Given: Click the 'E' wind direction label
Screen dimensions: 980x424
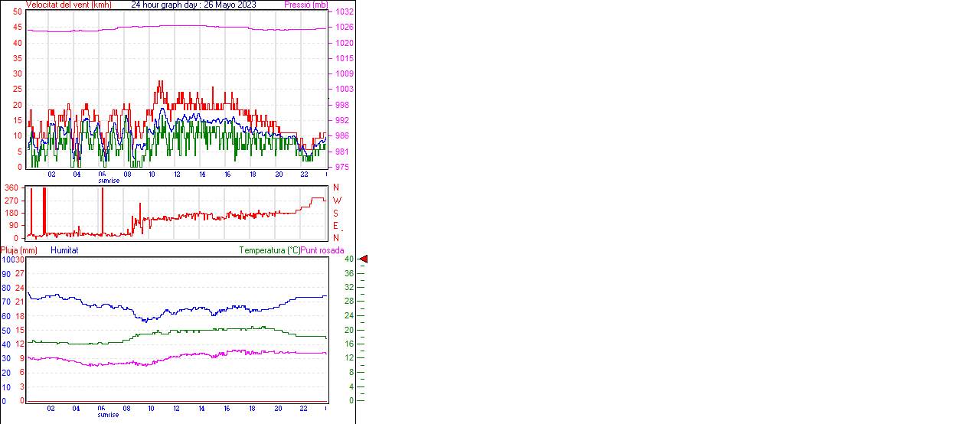Looking at the screenshot, I should pyautogui.click(x=335, y=226).
